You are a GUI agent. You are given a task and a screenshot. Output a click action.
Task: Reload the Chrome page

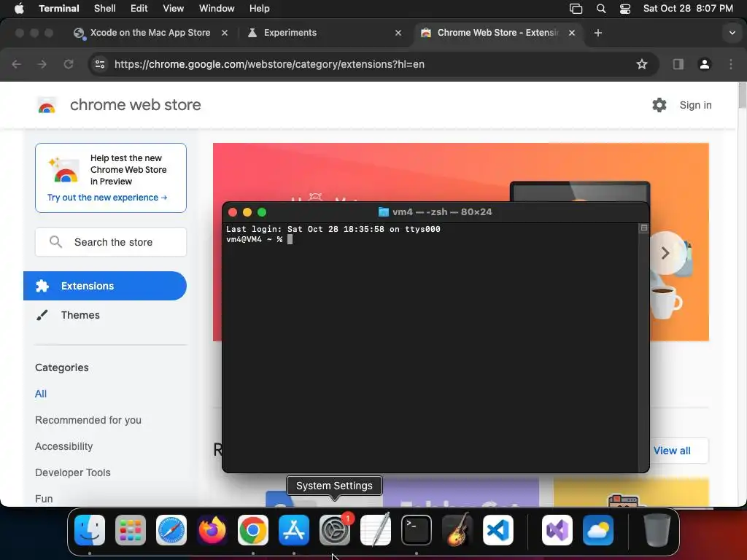click(69, 64)
